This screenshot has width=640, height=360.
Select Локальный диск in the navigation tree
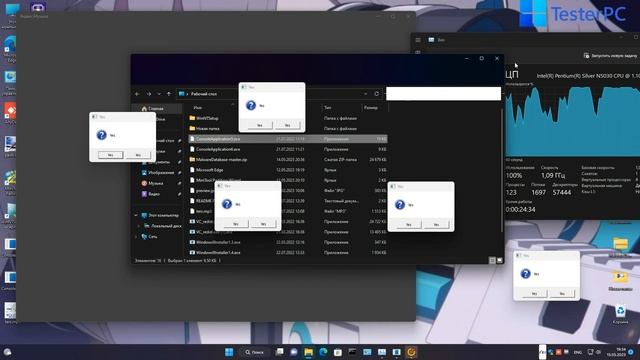166,226
